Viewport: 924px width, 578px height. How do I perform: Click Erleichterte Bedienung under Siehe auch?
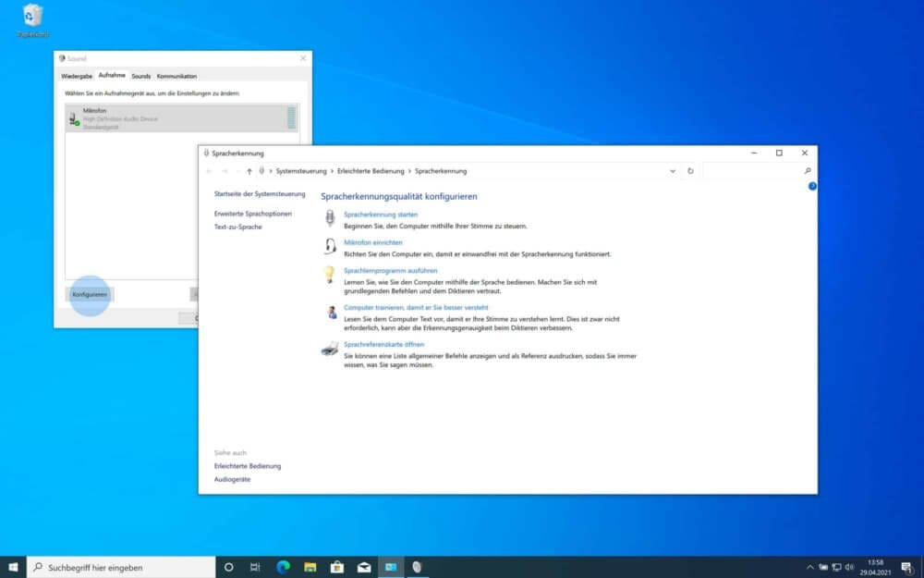click(x=248, y=466)
